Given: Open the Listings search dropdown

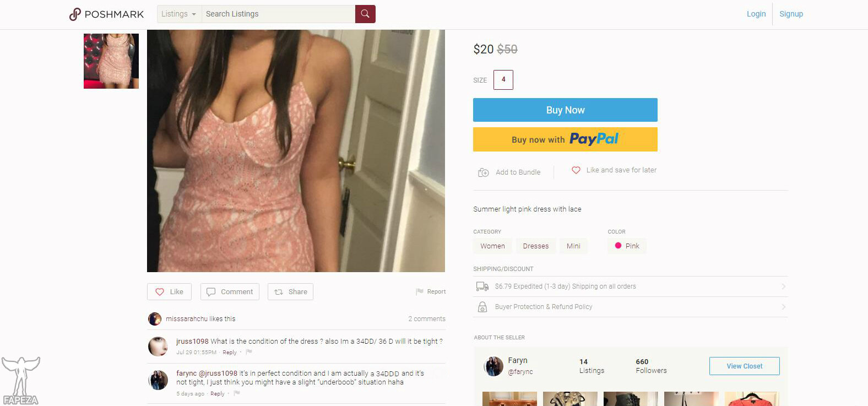Looking at the screenshot, I should [x=180, y=14].
